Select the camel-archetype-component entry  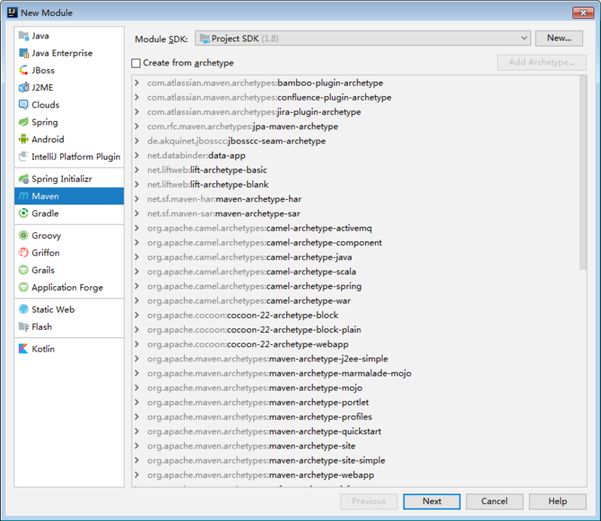pyautogui.click(x=264, y=243)
